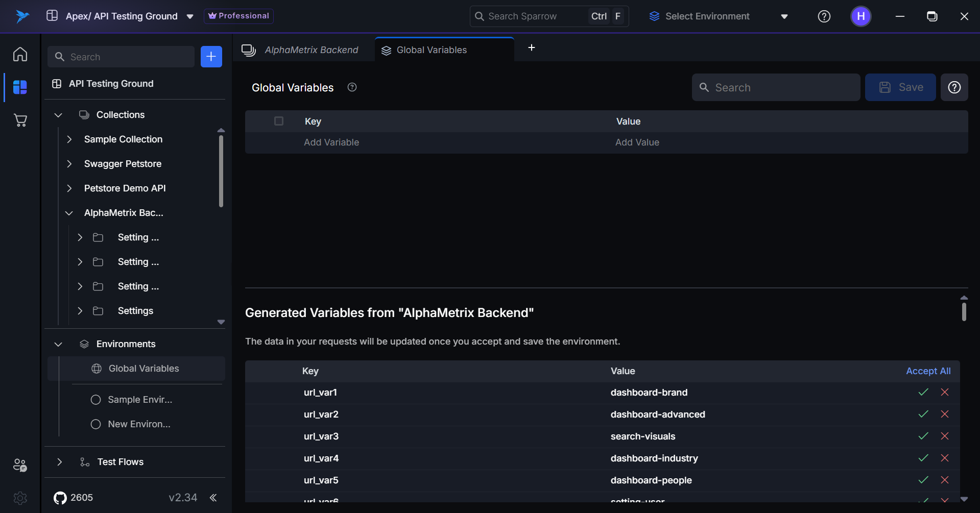Collapse the Environments section
980x513 pixels.
click(58, 344)
